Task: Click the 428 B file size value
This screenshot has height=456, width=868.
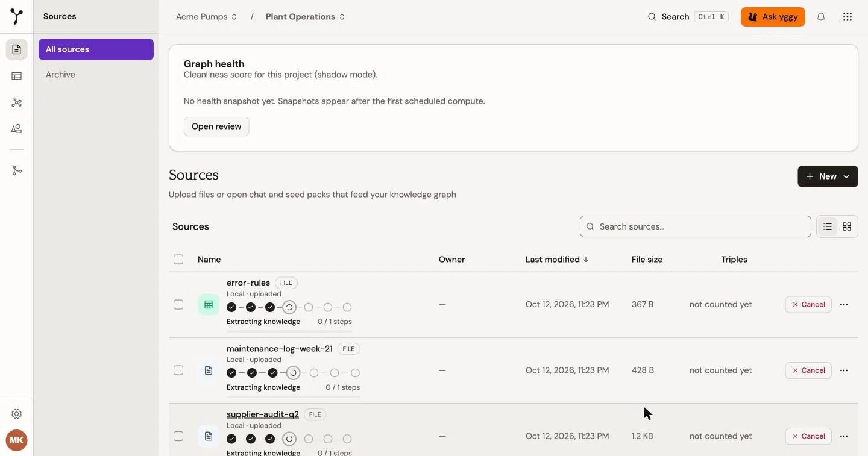Action: pyautogui.click(x=643, y=370)
